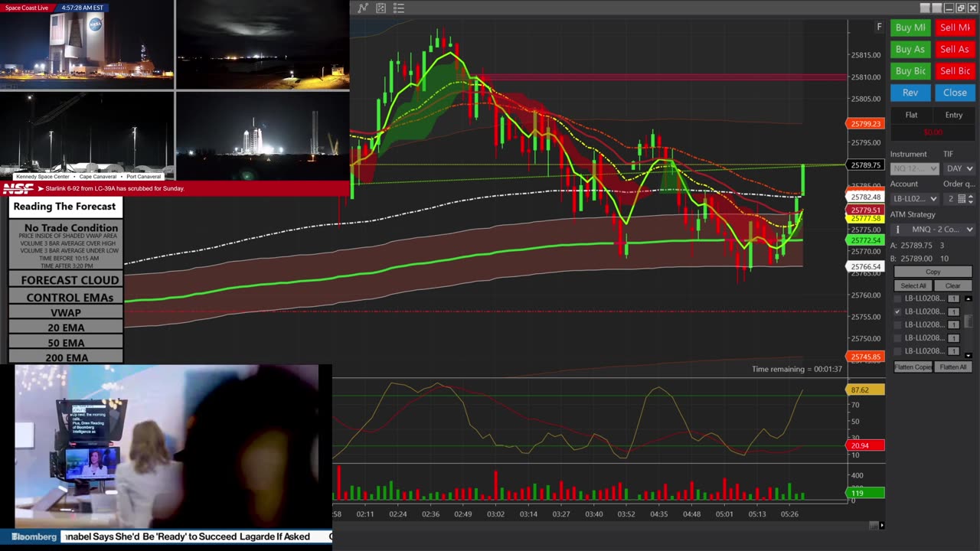The width and height of the screenshot is (980, 551).
Task: Click the 200 EMA label
Action: coord(66,357)
